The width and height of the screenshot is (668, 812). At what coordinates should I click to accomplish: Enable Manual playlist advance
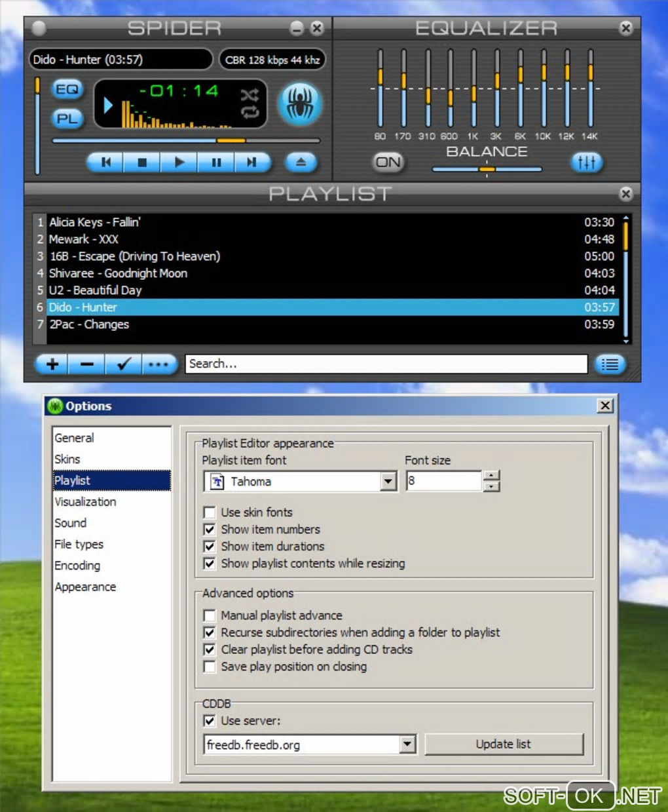[x=210, y=615]
